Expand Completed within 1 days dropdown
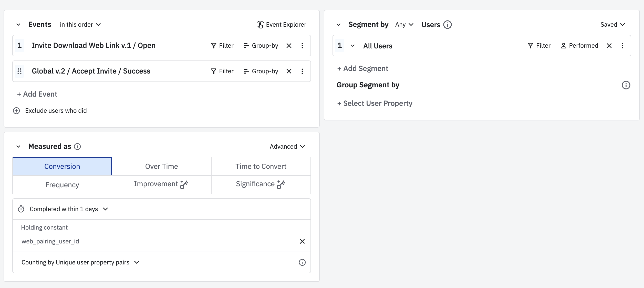644x288 pixels. click(69, 209)
